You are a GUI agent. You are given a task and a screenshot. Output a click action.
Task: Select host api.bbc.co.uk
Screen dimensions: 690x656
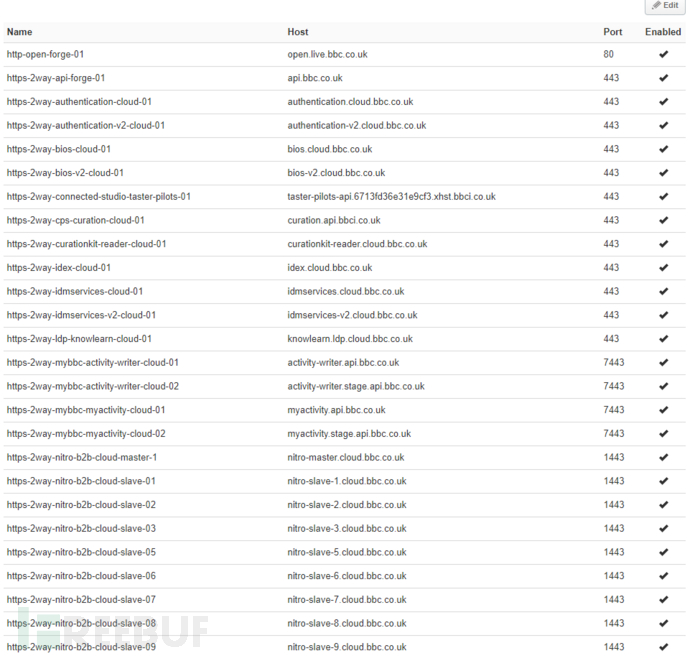[x=315, y=78]
